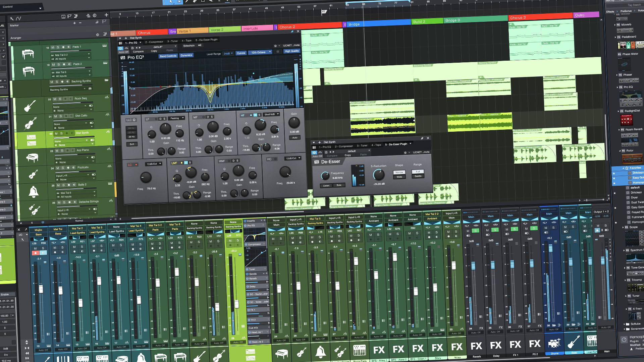This screenshot has width=644, height=362.
Task: Click the preset file icon in Pro EQ
Action: pyautogui.click(x=132, y=48)
